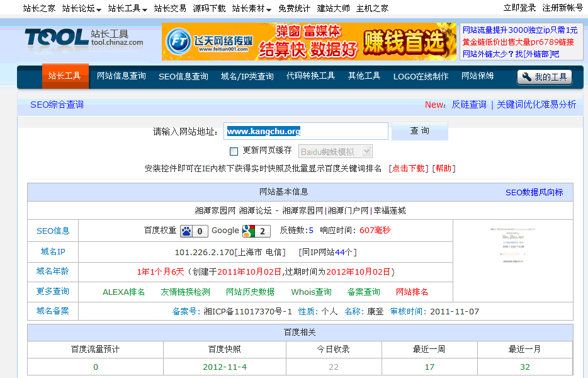Open the orange 站长工具 nav tab

pos(65,76)
